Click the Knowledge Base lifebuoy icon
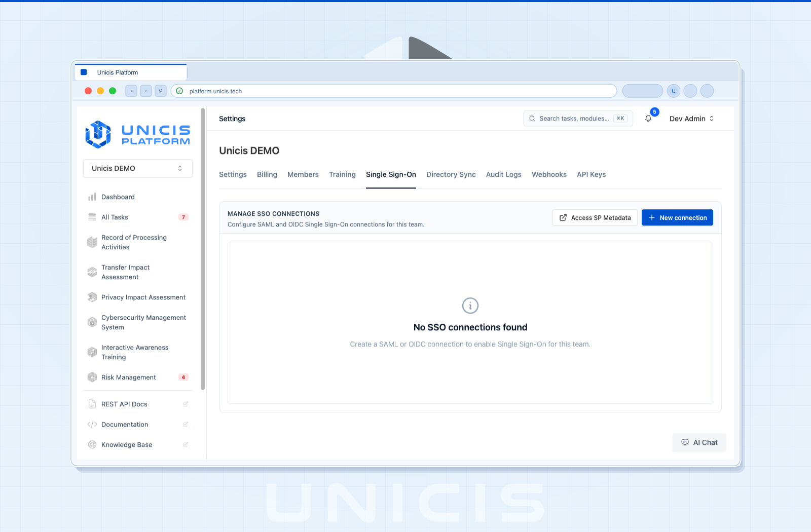This screenshot has height=532, width=811. tap(92, 445)
